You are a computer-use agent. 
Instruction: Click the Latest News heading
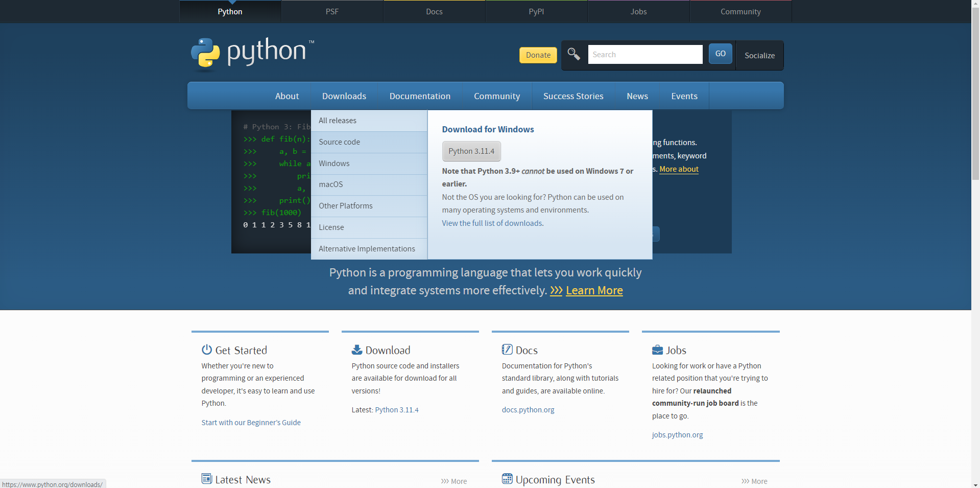[x=243, y=480]
